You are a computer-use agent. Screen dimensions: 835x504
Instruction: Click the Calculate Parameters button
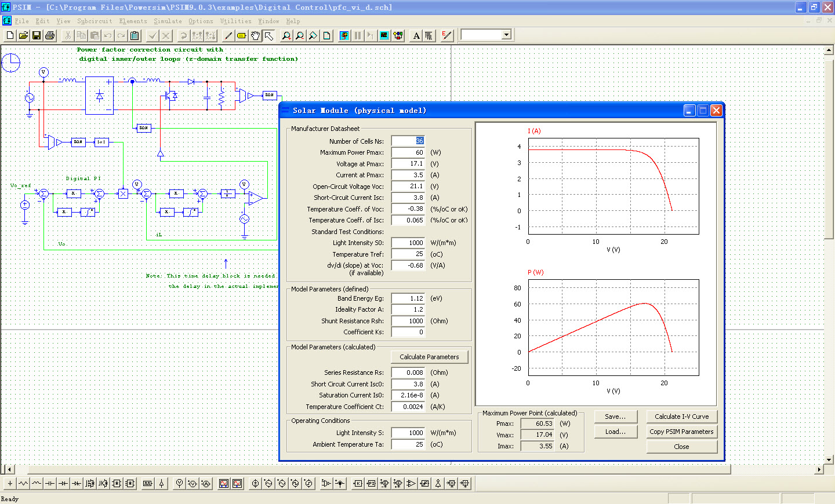click(x=429, y=357)
